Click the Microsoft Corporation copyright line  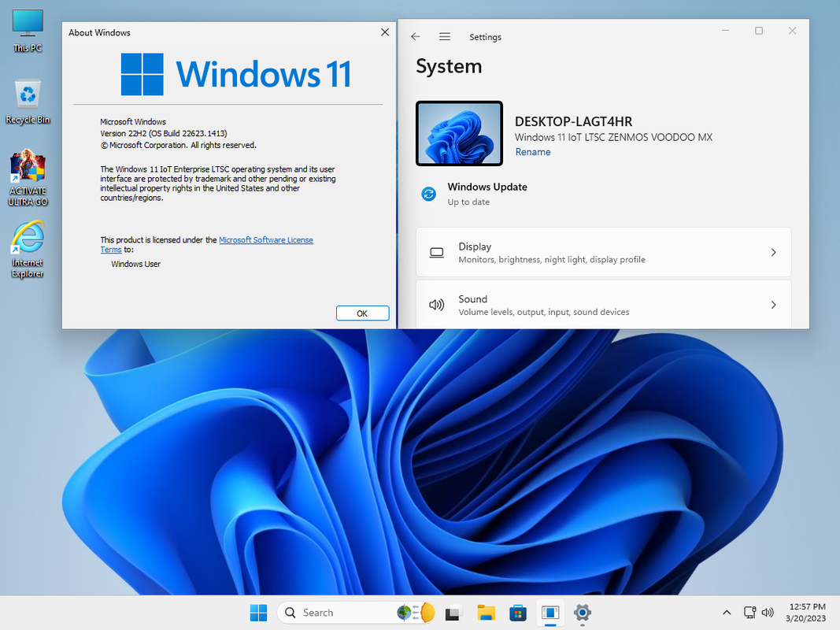click(179, 145)
